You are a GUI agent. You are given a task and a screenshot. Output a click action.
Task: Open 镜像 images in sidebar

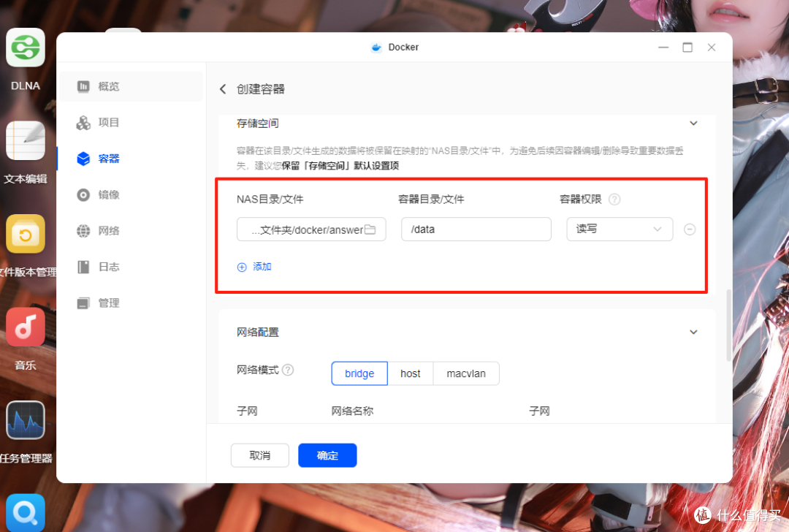(x=131, y=195)
